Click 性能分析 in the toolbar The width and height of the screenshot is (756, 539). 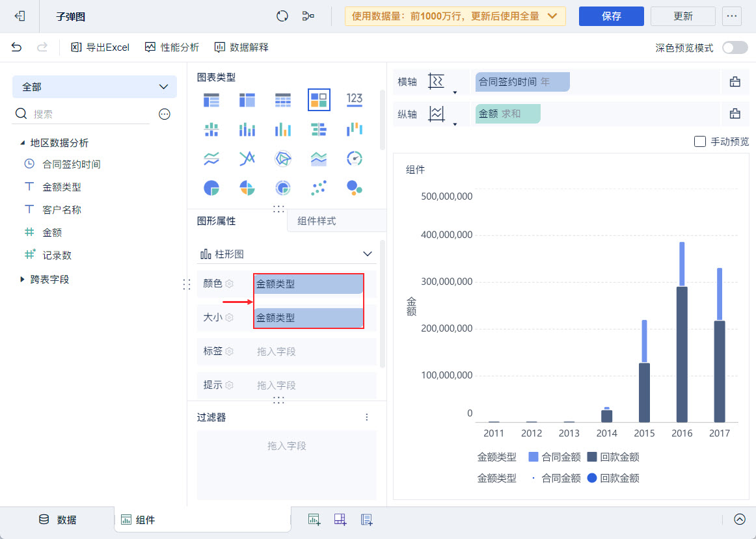172,47
